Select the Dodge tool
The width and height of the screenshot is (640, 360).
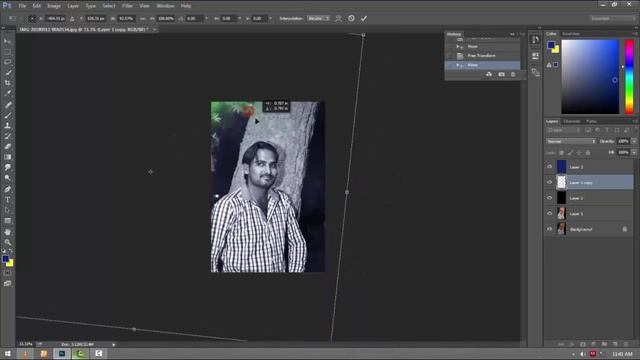coord(7,178)
